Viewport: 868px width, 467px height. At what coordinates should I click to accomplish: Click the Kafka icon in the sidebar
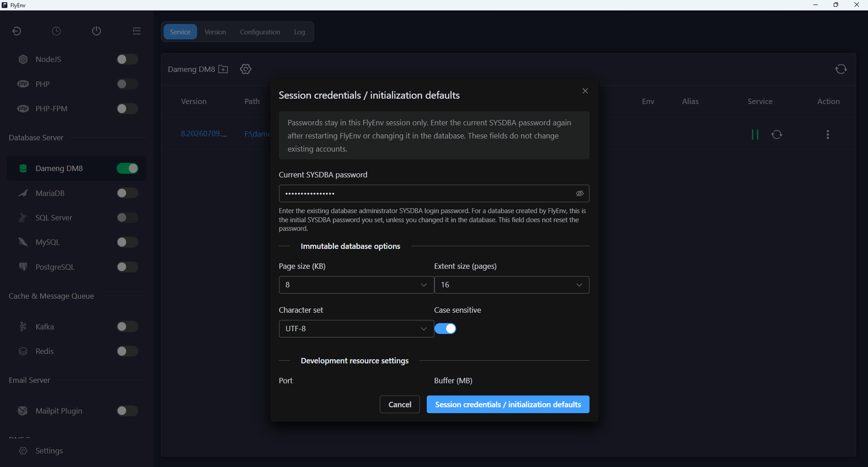click(x=23, y=327)
